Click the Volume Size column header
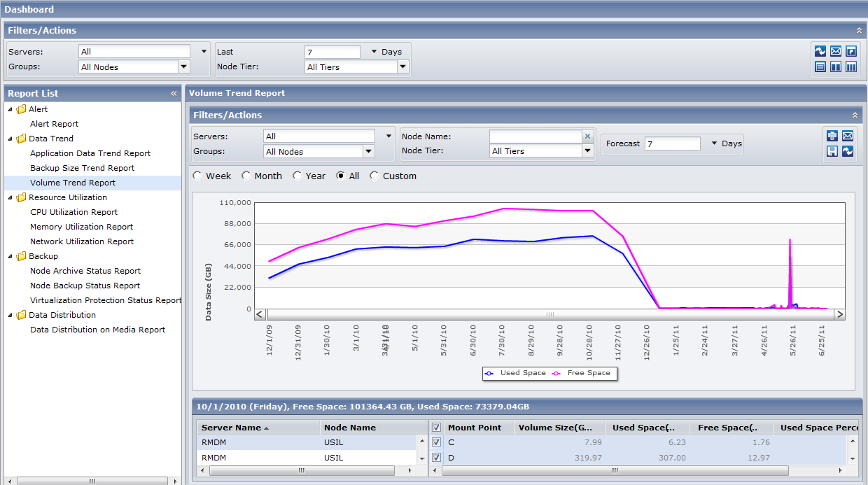 point(556,428)
